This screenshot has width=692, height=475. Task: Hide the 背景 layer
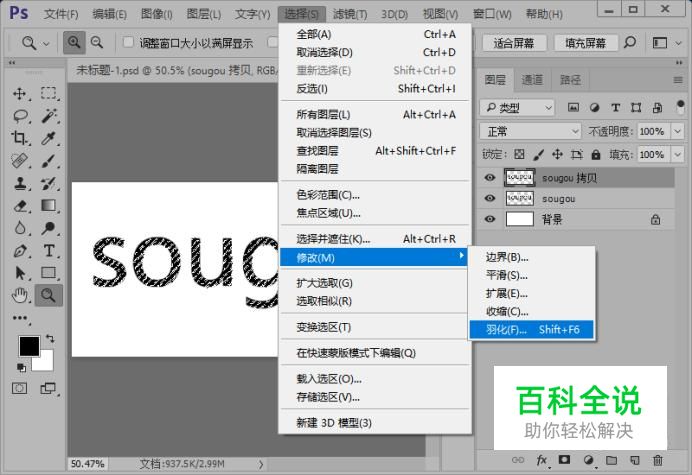(489, 219)
